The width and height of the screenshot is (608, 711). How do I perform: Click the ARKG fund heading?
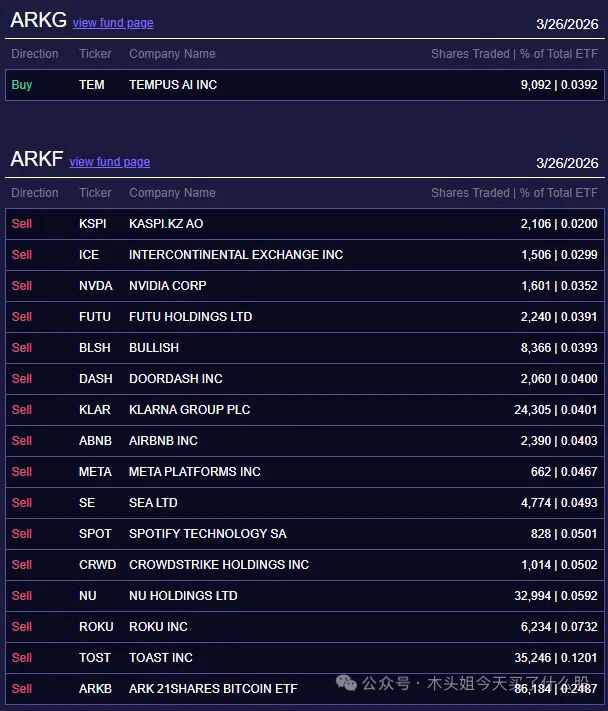(x=39, y=20)
